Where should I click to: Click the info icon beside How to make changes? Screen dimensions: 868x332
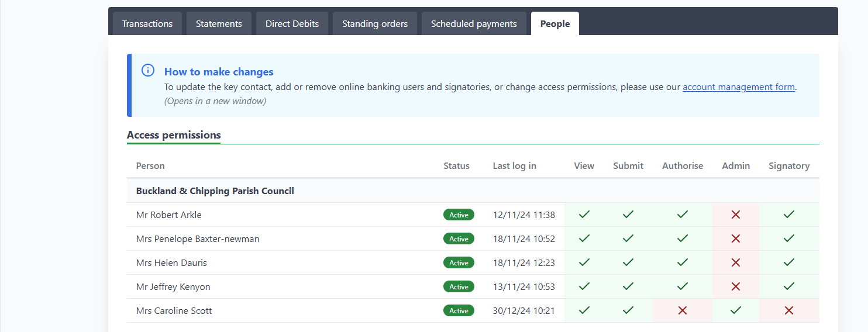(148, 71)
